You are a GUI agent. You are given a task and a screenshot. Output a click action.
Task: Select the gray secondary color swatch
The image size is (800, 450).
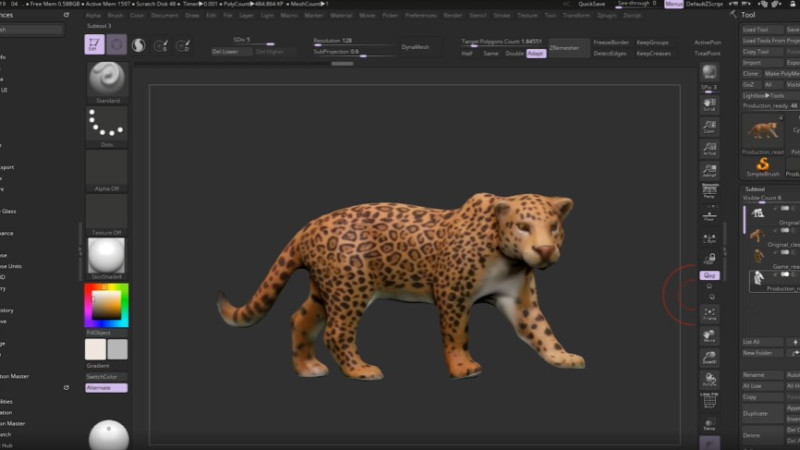[x=117, y=349]
